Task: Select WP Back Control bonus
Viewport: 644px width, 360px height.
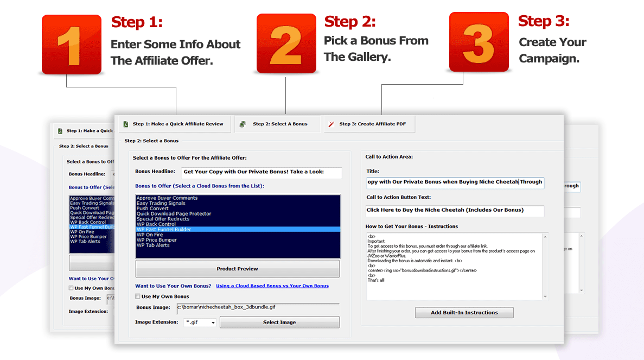Action: tap(238, 224)
